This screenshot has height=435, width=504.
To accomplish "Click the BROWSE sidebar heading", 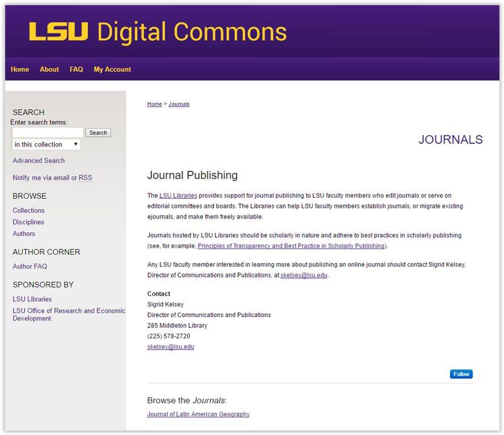I will [x=29, y=196].
